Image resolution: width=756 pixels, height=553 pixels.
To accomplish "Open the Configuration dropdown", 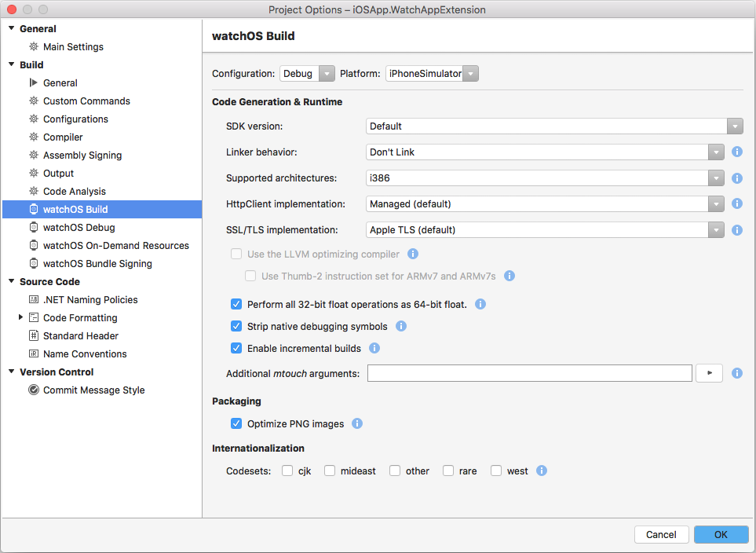I will 307,74.
